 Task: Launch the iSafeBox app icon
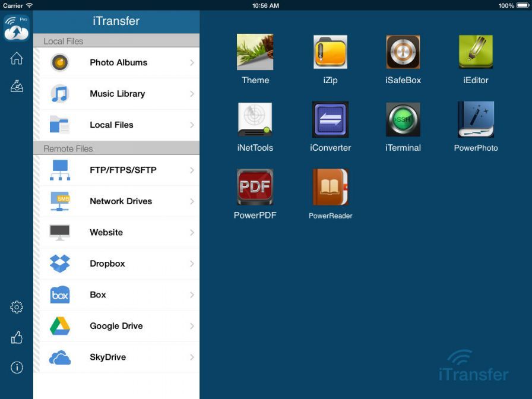tap(403, 52)
